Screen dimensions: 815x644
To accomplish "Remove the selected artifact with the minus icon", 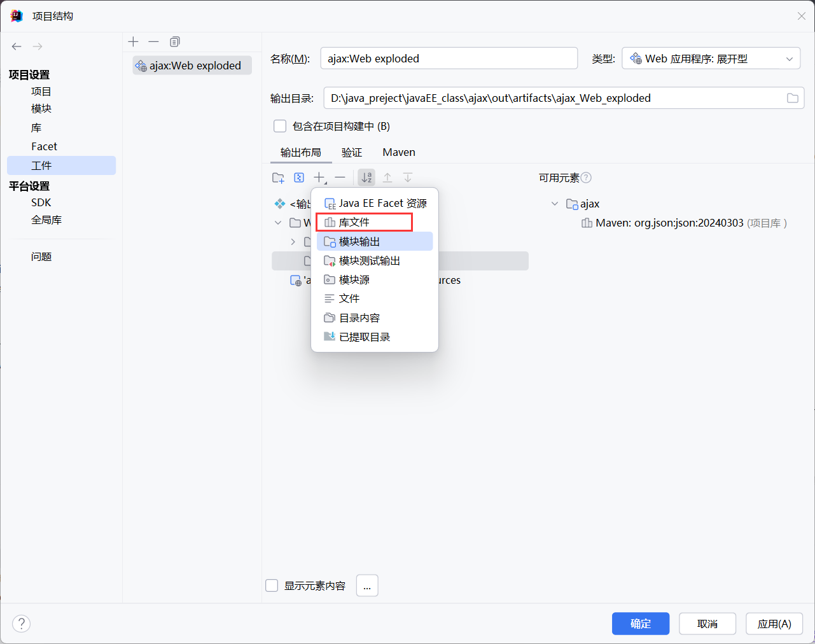I will coord(153,42).
